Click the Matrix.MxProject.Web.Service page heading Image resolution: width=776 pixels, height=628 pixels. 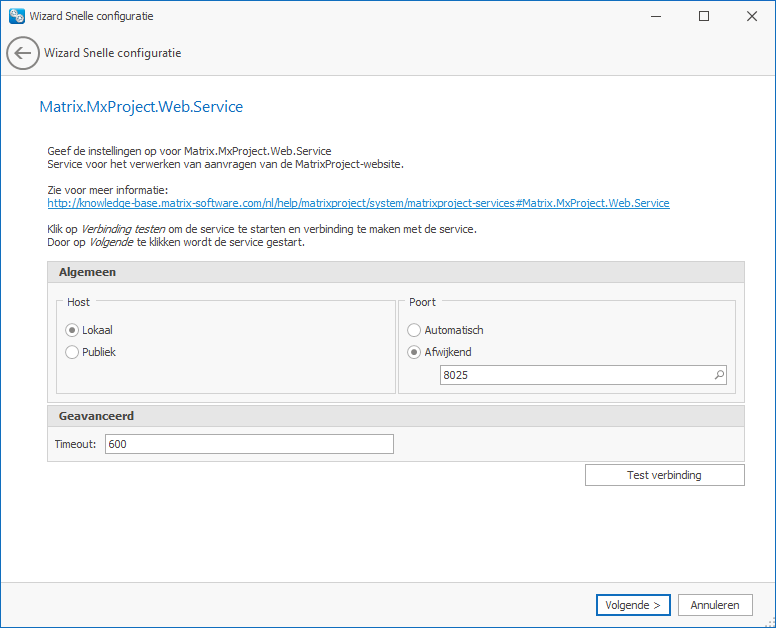(x=141, y=106)
